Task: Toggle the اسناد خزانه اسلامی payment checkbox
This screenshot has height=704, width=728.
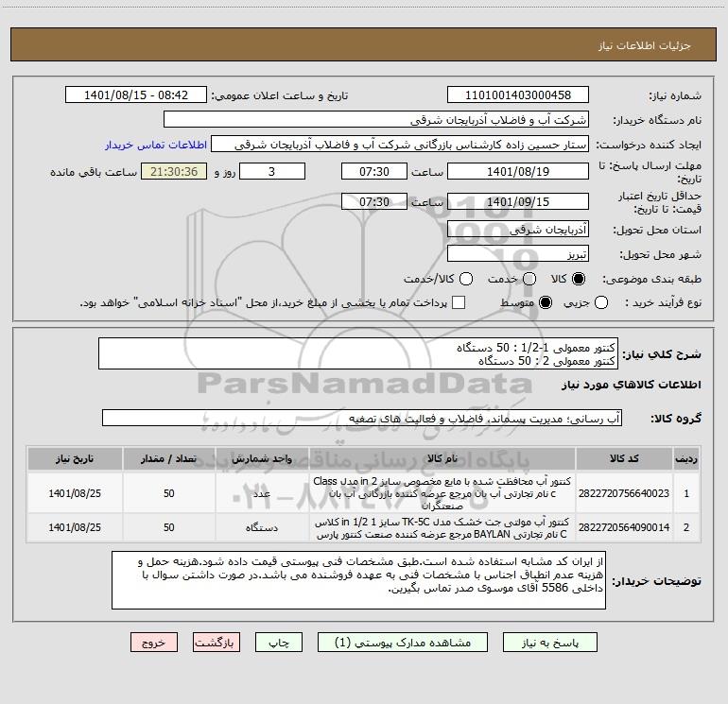Action: pyautogui.click(x=459, y=302)
